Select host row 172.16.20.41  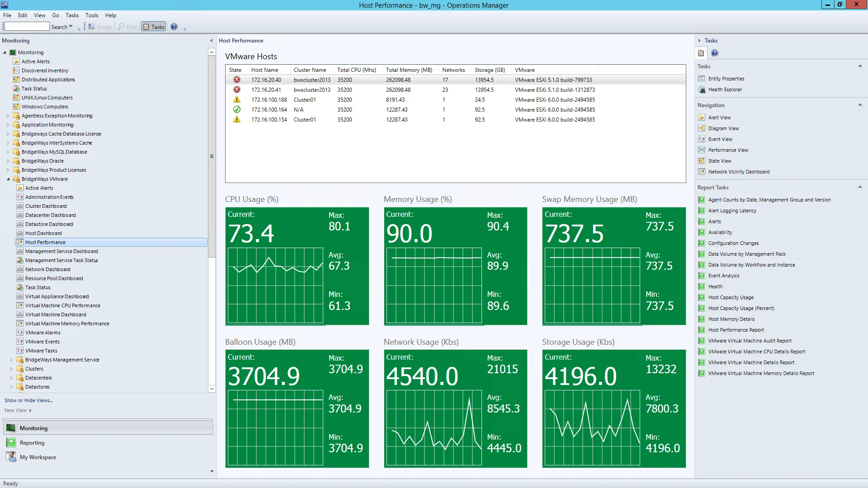455,89
